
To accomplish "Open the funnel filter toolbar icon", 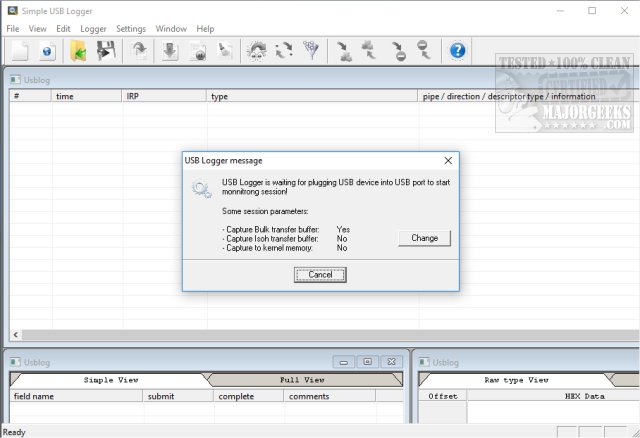I will pyautogui.click(x=311, y=51).
